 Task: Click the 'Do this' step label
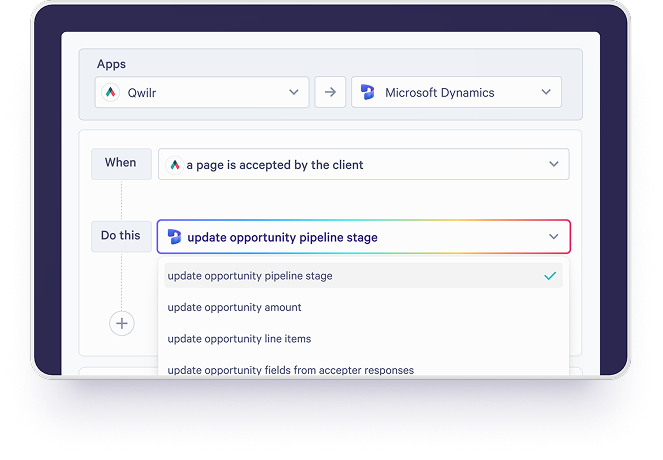click(121, 236)
